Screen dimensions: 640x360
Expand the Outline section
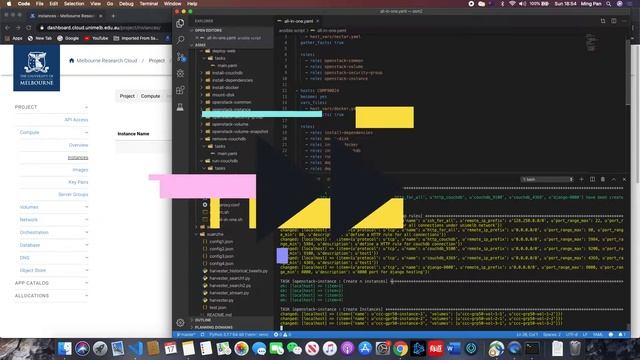[231, 320]
